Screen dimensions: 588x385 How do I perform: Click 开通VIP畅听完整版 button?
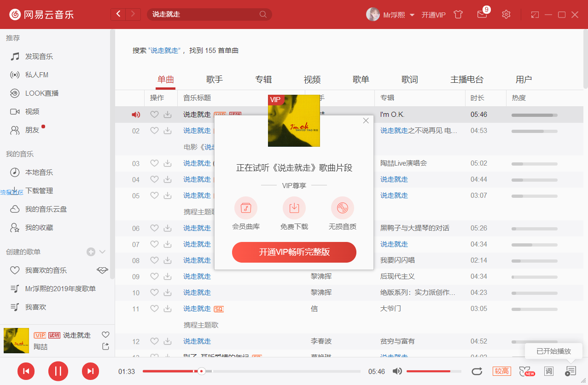[294, 252]
